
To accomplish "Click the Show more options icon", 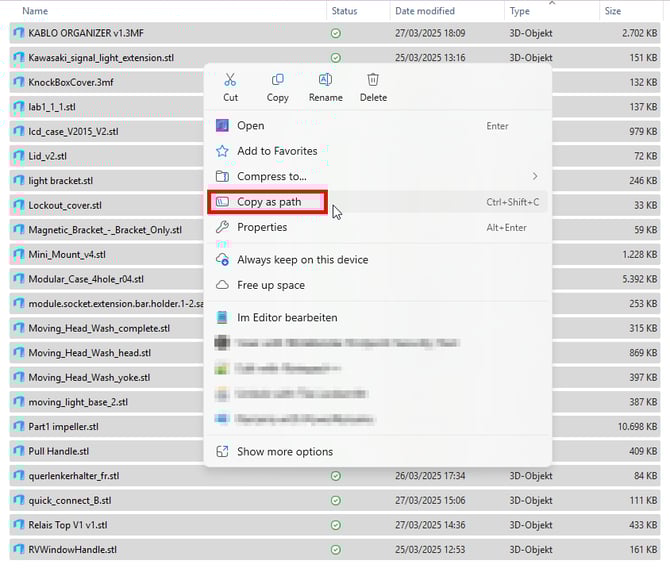I will [222, 452].
